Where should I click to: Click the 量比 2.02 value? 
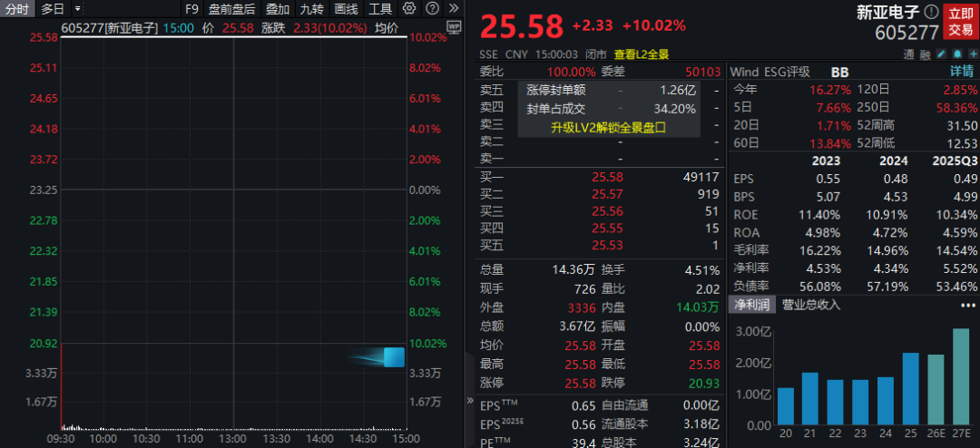click(x=707, y=289)
